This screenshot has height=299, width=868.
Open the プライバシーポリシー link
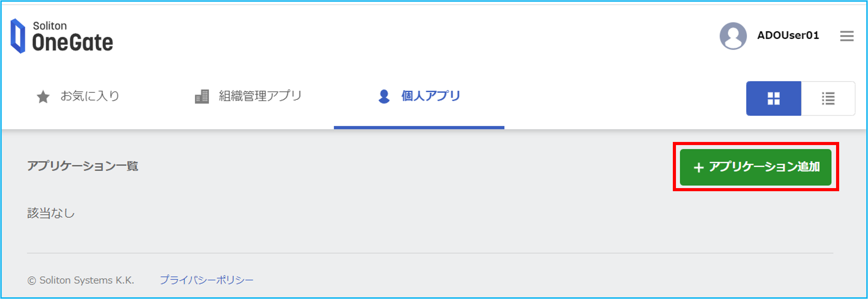(207, 280)
